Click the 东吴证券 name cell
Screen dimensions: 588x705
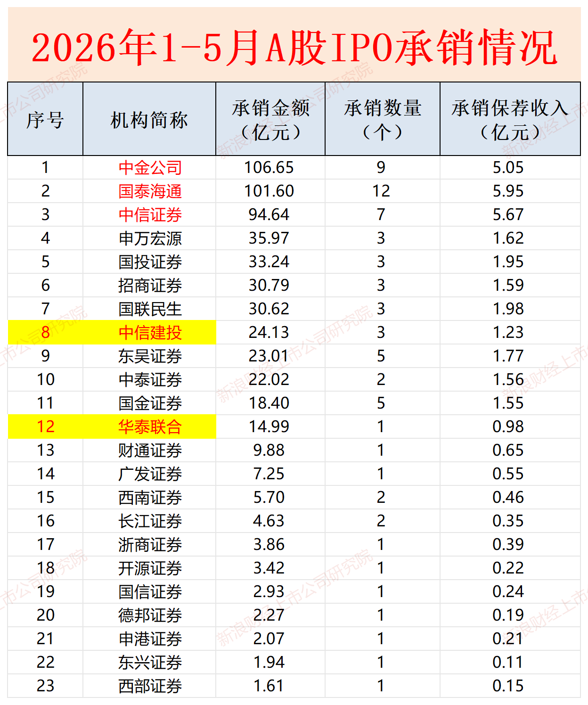149,356
